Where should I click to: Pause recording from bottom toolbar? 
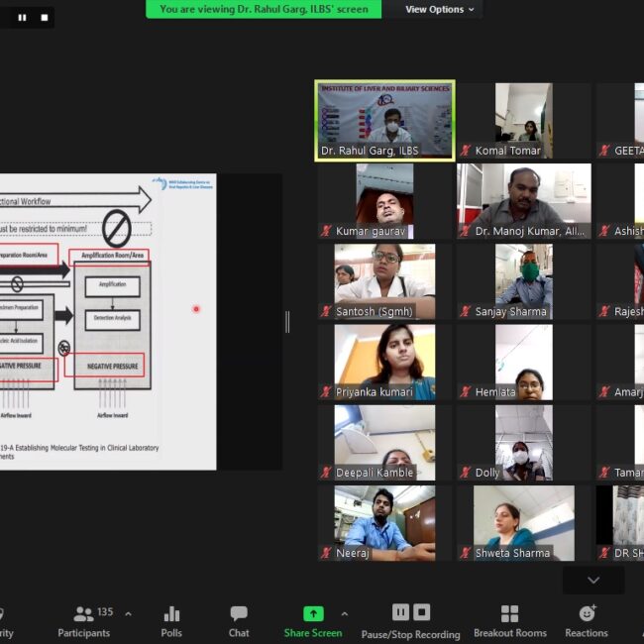pos(400,612)
